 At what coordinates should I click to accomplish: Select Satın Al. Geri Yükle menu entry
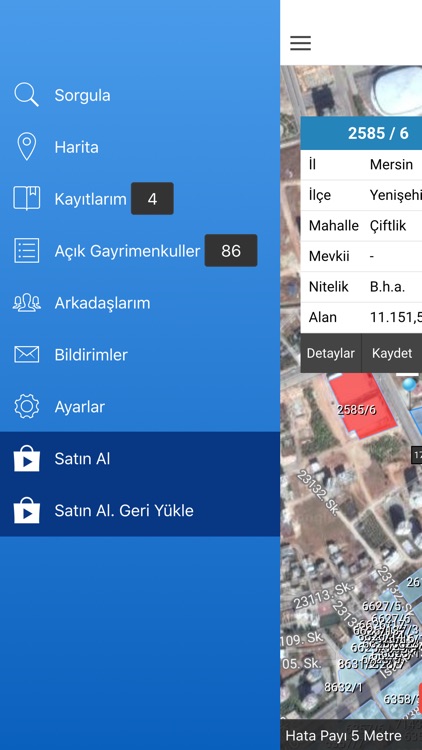pos(140,510)
